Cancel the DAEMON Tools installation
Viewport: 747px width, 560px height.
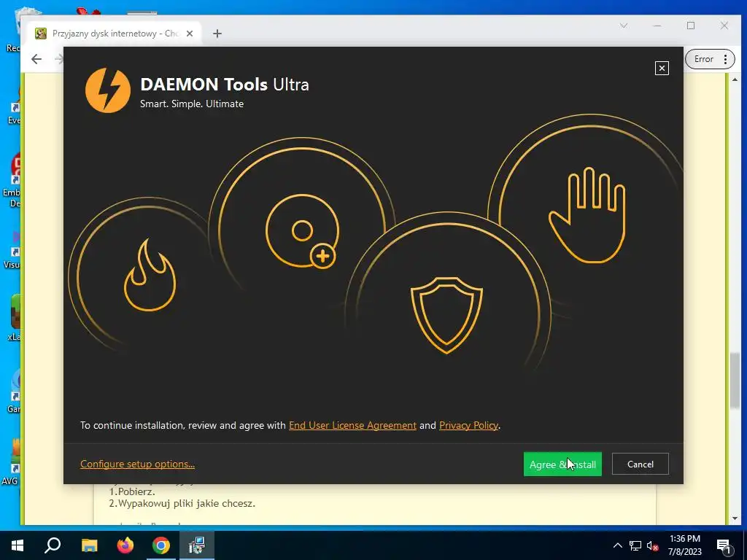tap(640, 464)
